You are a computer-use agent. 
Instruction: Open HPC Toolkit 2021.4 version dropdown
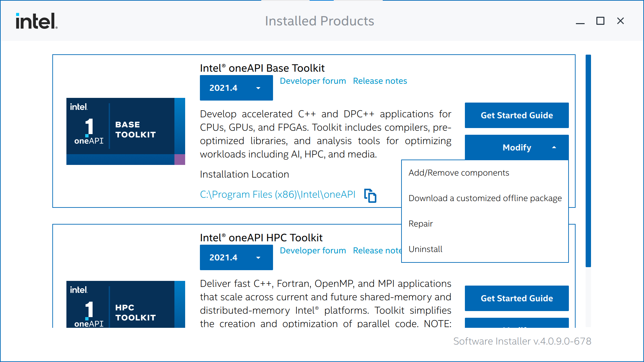point(236,257)
